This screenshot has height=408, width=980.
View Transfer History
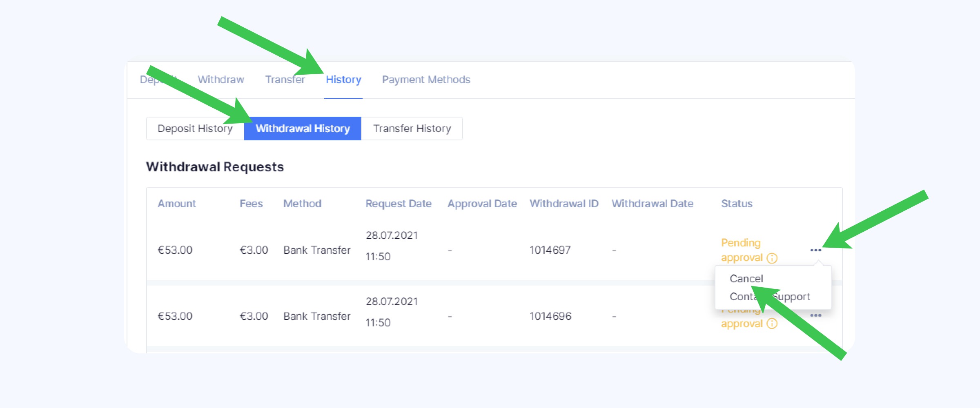click(412, 129)
